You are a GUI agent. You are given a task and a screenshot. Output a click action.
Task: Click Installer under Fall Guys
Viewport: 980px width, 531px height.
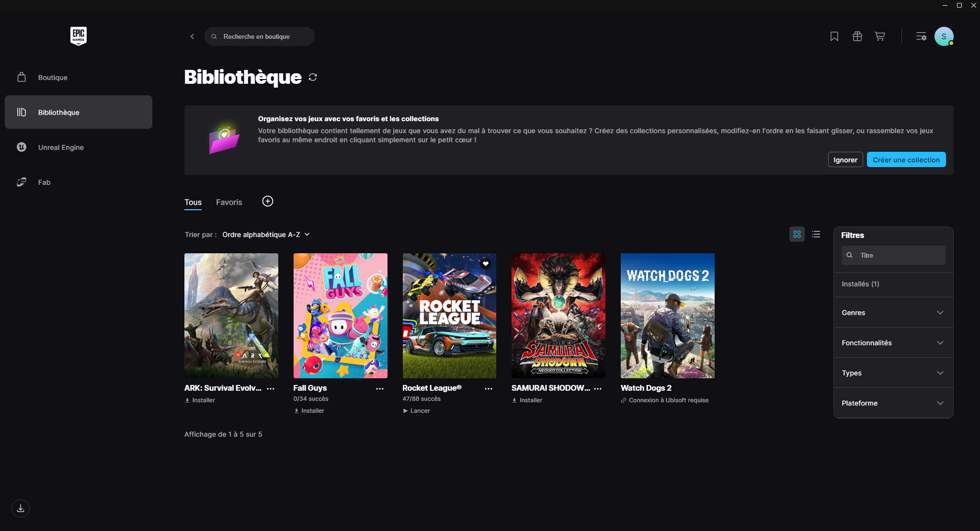point(309,411)
